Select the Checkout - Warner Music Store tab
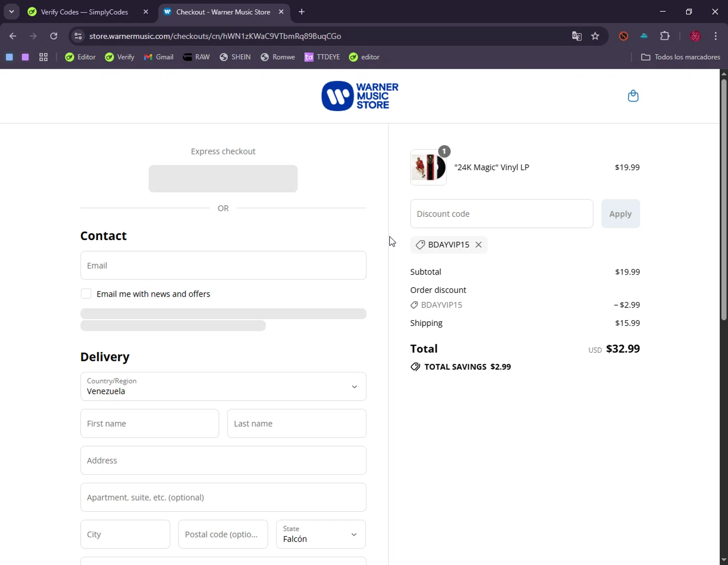Viewport: 728px width, 565px height. tap(223, 12)
